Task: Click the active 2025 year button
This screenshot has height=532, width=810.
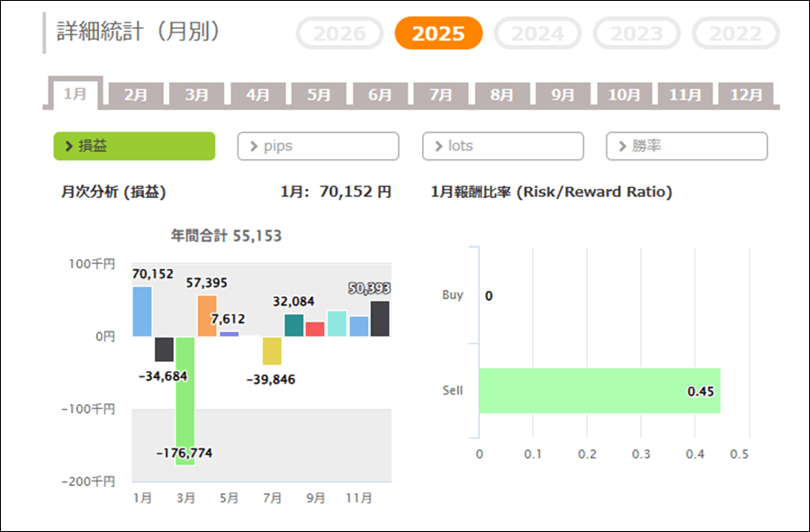Action: click(438, 34)
